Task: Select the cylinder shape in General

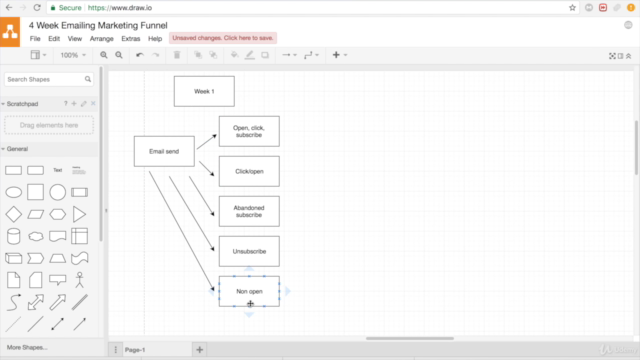Action: (13, 236)
